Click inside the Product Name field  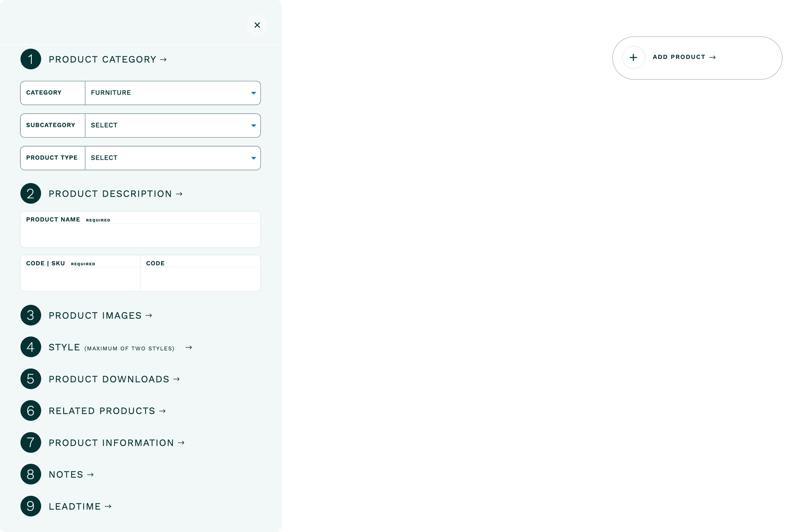[x=140, y=236]
